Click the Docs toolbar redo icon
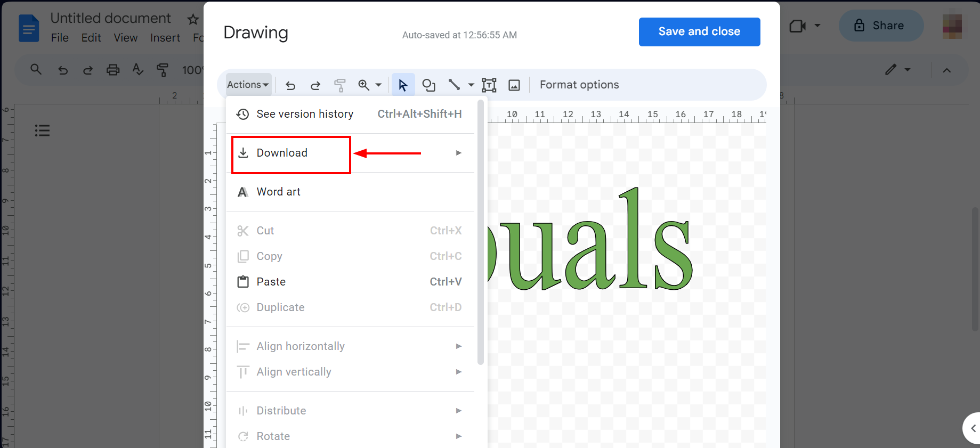 88,70
